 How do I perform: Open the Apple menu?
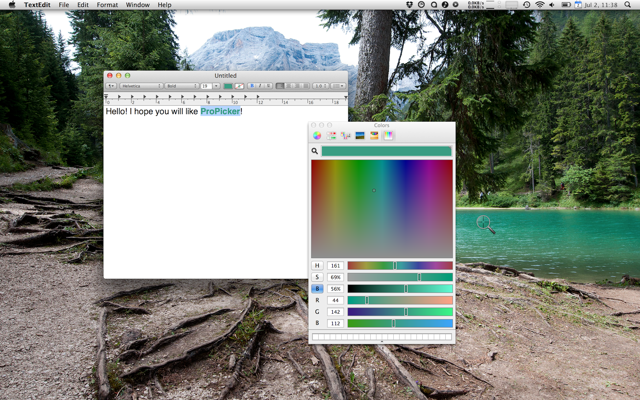(x=12, y=5)
